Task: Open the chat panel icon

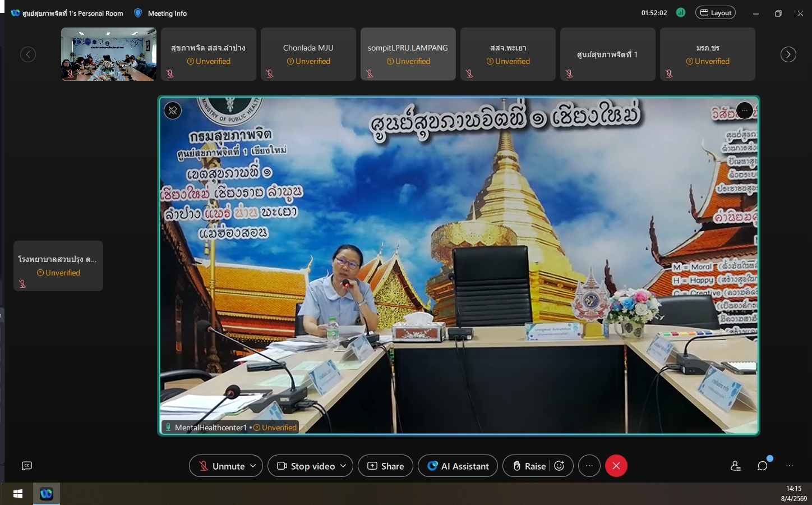Action: point(762,466)
